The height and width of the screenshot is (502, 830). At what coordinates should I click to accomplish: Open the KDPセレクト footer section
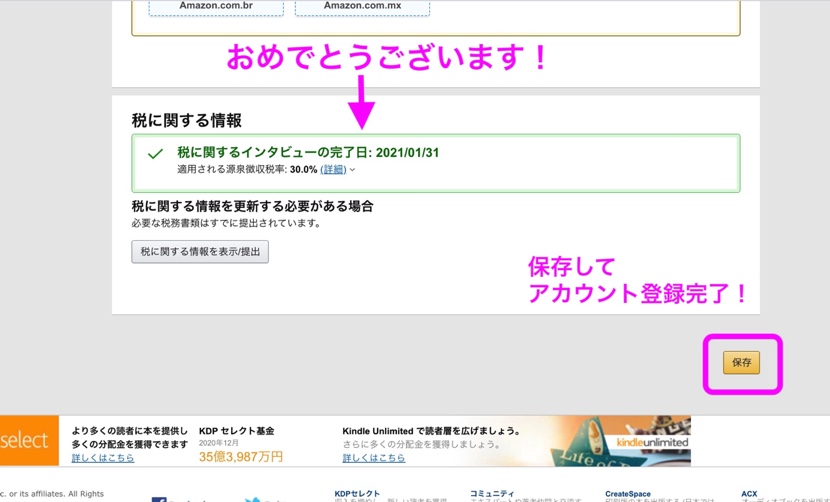click(x=357, y=494)
